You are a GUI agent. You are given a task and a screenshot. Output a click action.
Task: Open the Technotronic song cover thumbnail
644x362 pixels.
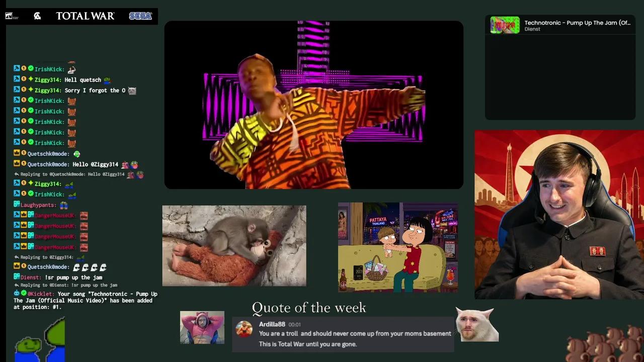(x=505, y=25)
